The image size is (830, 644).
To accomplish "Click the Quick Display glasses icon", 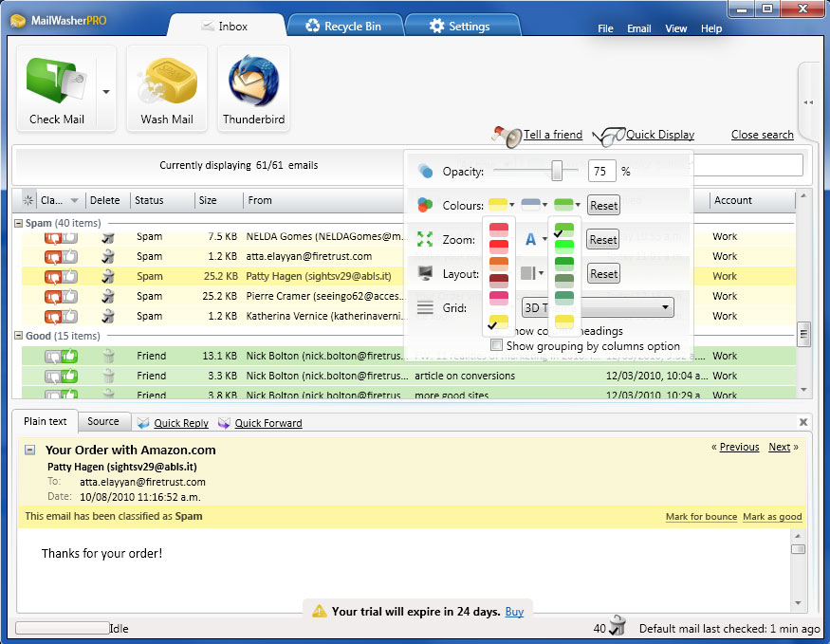I will (608, 136).
